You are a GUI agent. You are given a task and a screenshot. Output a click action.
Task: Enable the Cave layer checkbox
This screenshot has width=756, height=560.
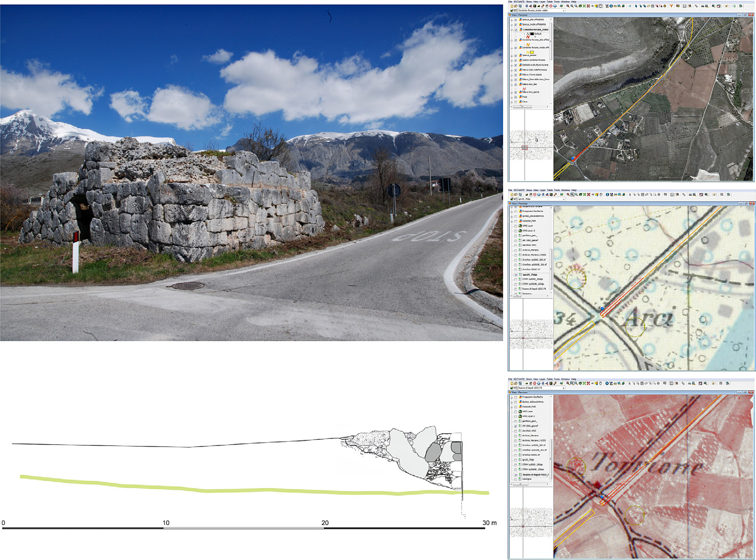click(516, 102)
